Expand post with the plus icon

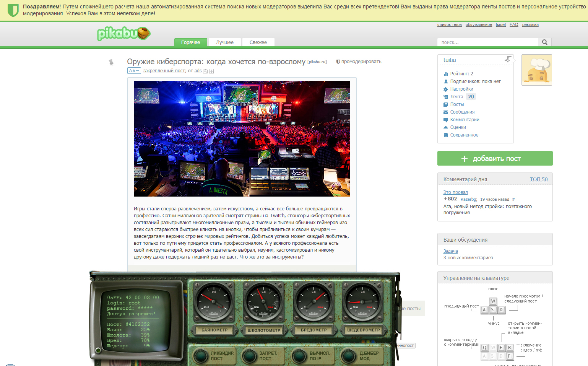pyautogui.click(x=211, y=71)
